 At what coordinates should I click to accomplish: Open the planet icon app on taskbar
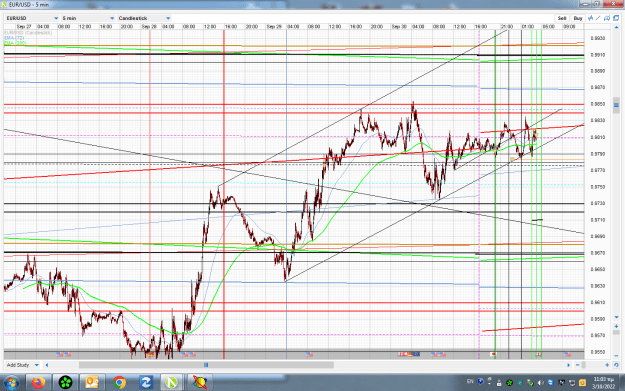pyautogui.click(x=199, y=383)
